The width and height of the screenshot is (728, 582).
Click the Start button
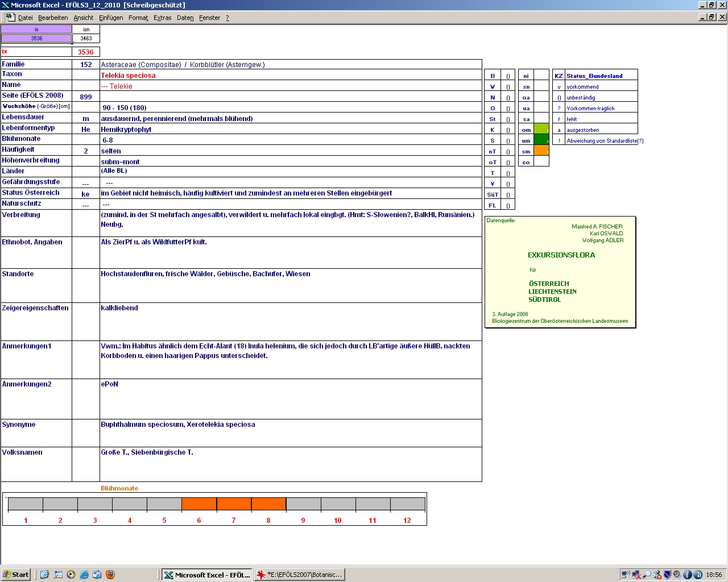[x=16, y=575]
